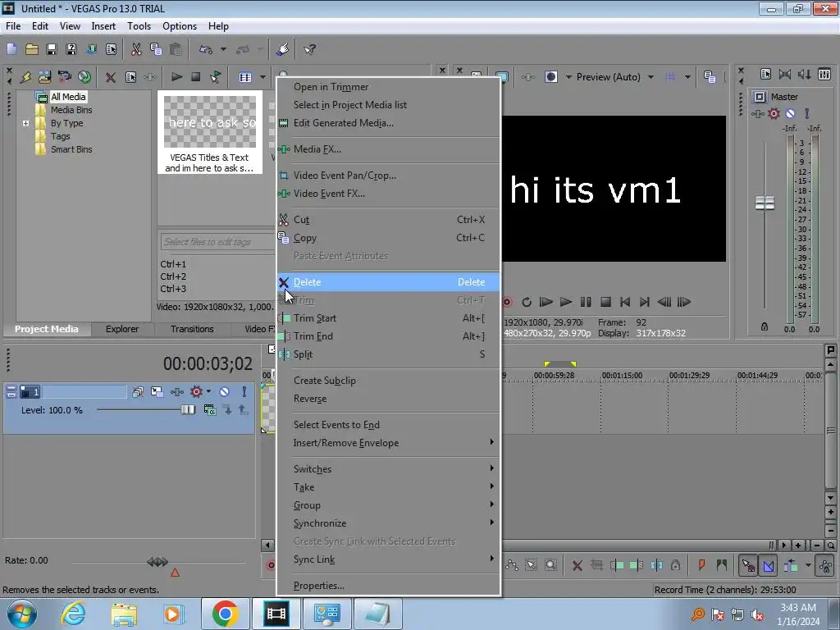Screen dimensions: 840x630
Task: Click the Chrome icon in taskbar
Action: (x=225, y=614)
